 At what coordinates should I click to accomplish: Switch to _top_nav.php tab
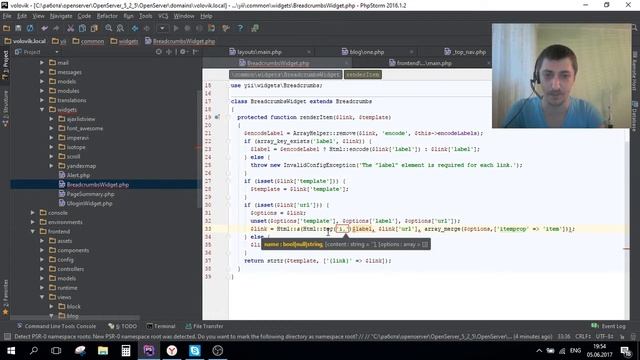point(468,52)
